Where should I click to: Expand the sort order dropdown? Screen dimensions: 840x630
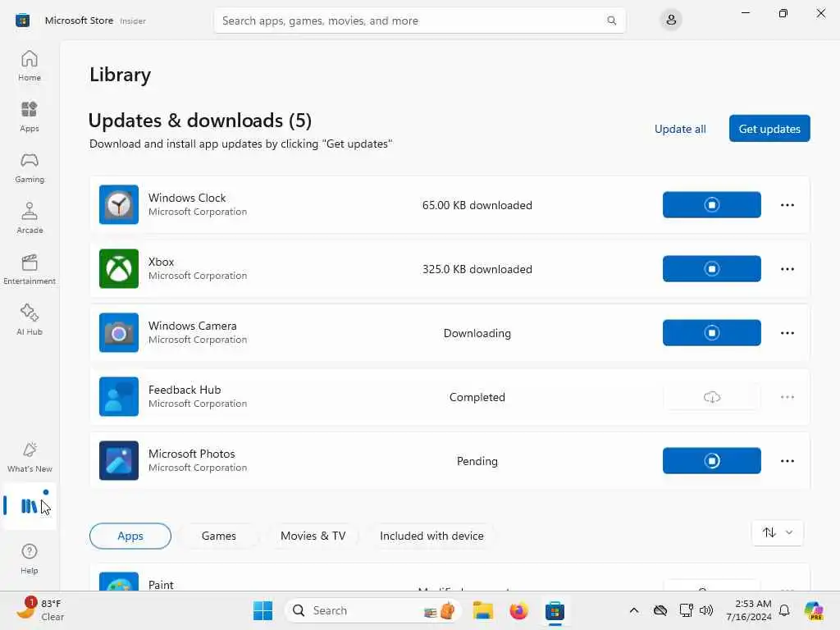tap(778, 532)
